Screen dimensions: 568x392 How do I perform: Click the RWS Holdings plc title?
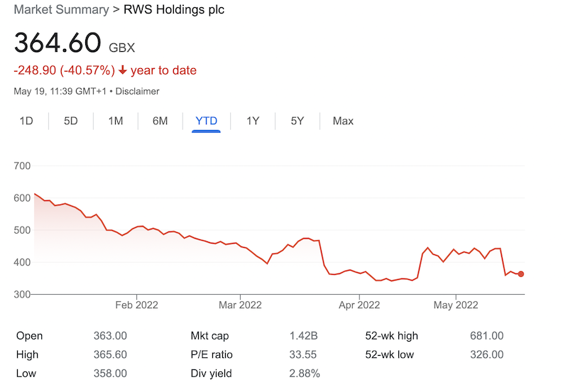[x=174, y=9]
